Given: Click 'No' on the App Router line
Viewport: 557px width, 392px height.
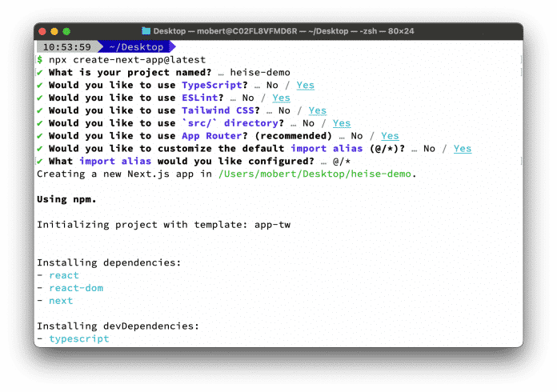Looking at the screenshot, I should (357, 136).
